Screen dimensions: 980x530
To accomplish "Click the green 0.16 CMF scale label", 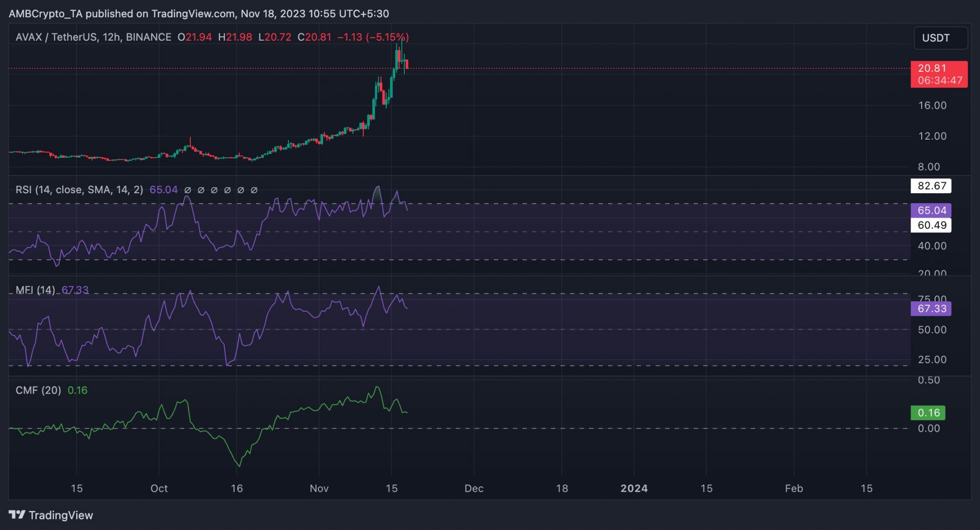I will pos(928,413).
